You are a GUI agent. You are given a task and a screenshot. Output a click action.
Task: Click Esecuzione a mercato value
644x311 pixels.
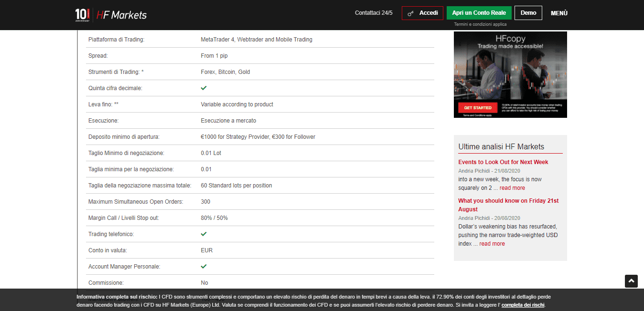coord(228,121)
